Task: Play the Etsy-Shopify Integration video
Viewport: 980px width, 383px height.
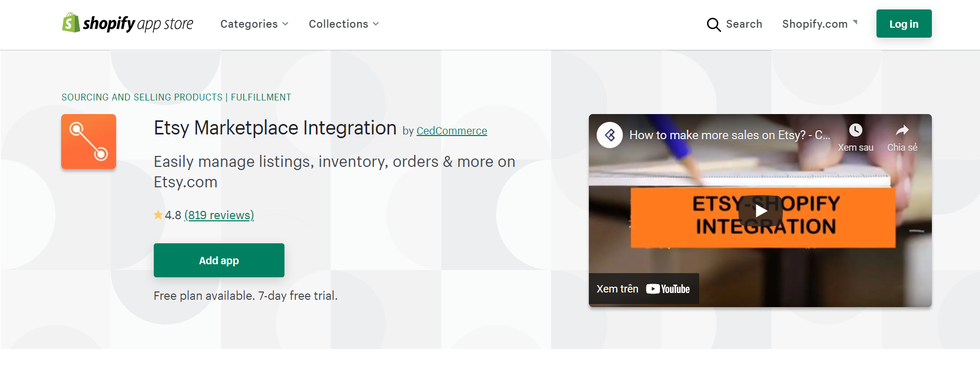Action: (x=760, y=210)
